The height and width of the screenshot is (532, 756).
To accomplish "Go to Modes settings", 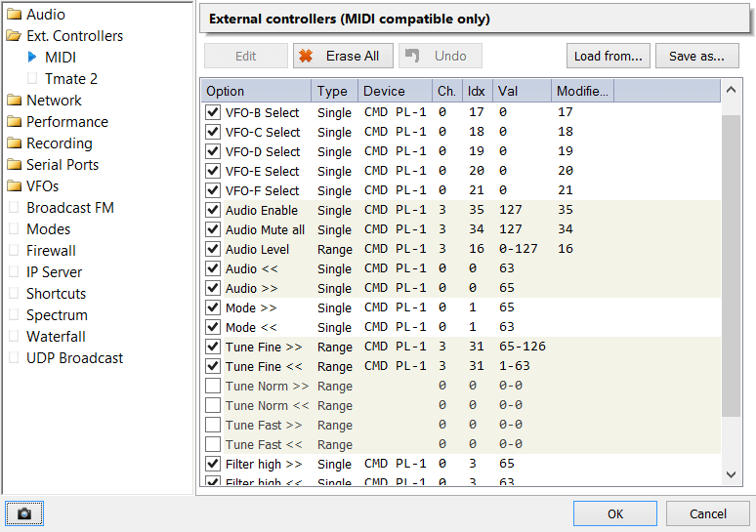I will [48, 228].
